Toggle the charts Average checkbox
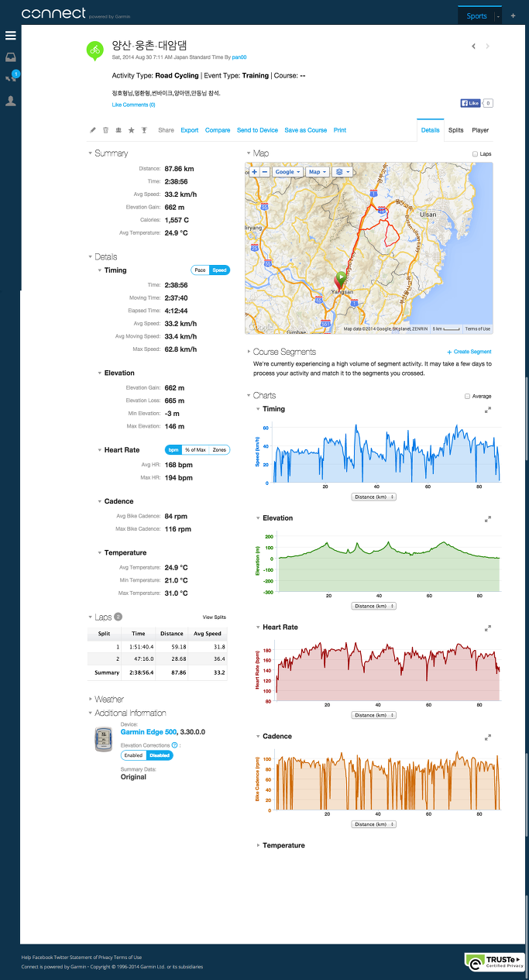Image resolution: width=529 pixels, height=980 pixels. 467,396
